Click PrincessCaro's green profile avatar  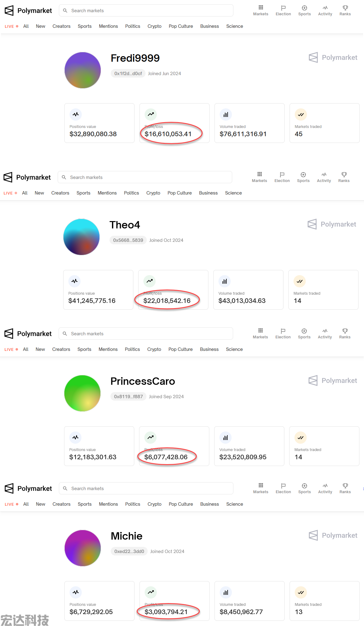coord(82,393)
